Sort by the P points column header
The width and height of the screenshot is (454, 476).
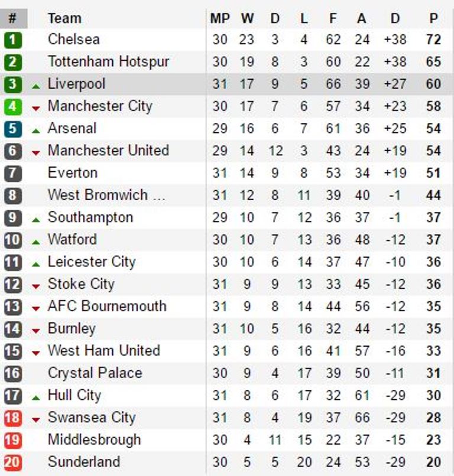click(433, 18)
